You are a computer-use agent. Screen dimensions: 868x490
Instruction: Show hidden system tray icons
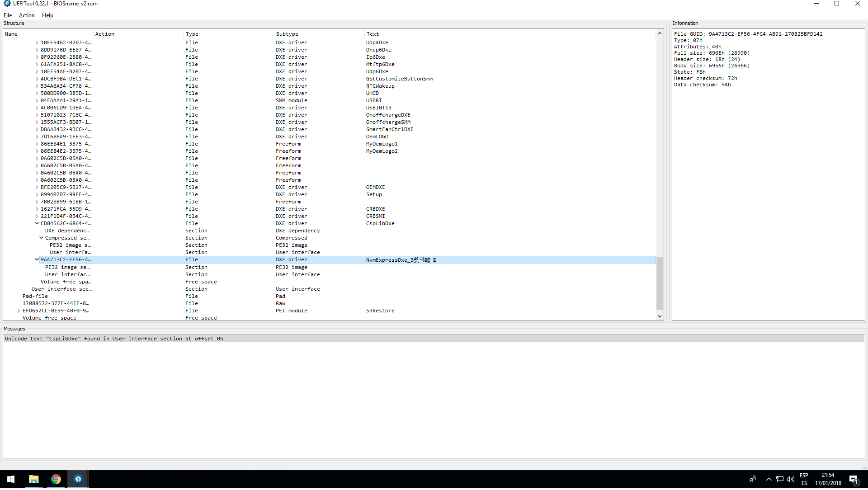tap(769, 480)
